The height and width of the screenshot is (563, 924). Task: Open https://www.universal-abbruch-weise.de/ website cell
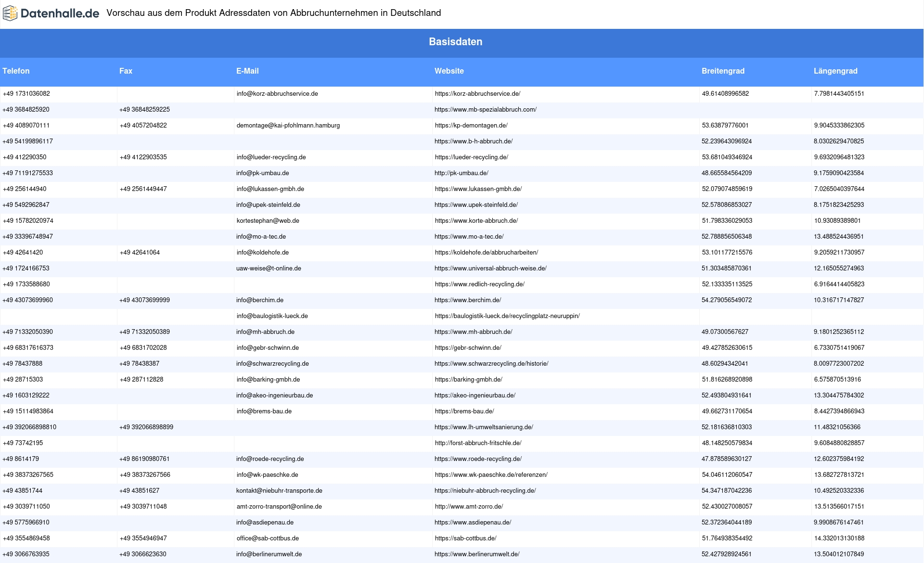pos(490,269)
